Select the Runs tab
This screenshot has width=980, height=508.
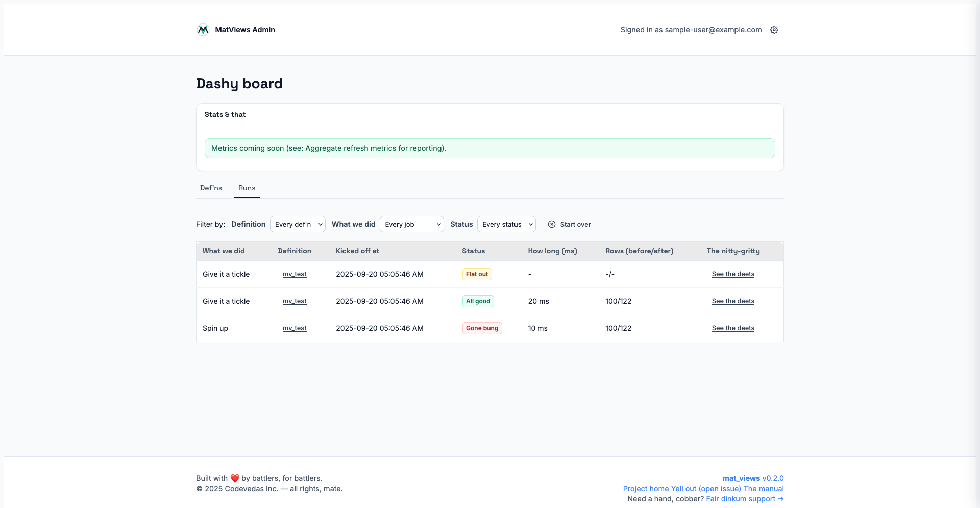pos(247,188)
